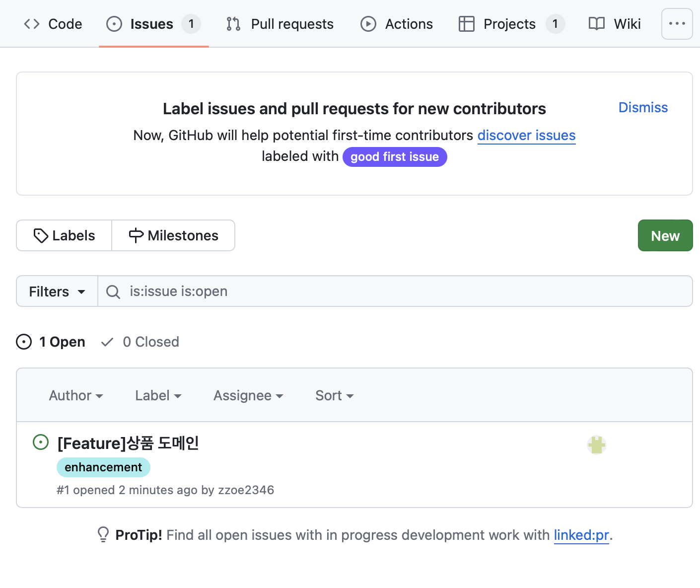
Task: Follow the discover issues link
Action: (x=526, y=136)
